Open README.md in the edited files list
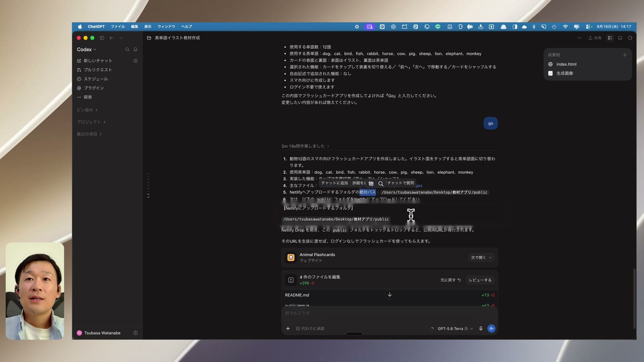Image resolution: width=644 pixels, height=362 pixels. [x=297, y=295]
